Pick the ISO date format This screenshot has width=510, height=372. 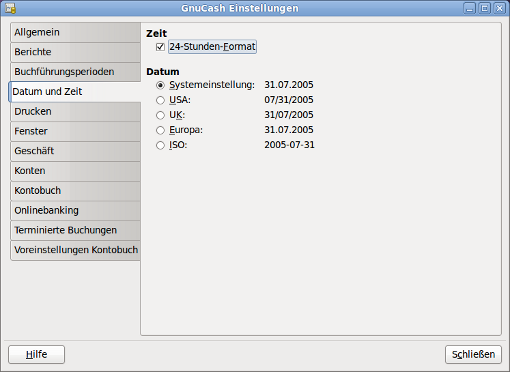pyautogui.click(x=160, y=145)
